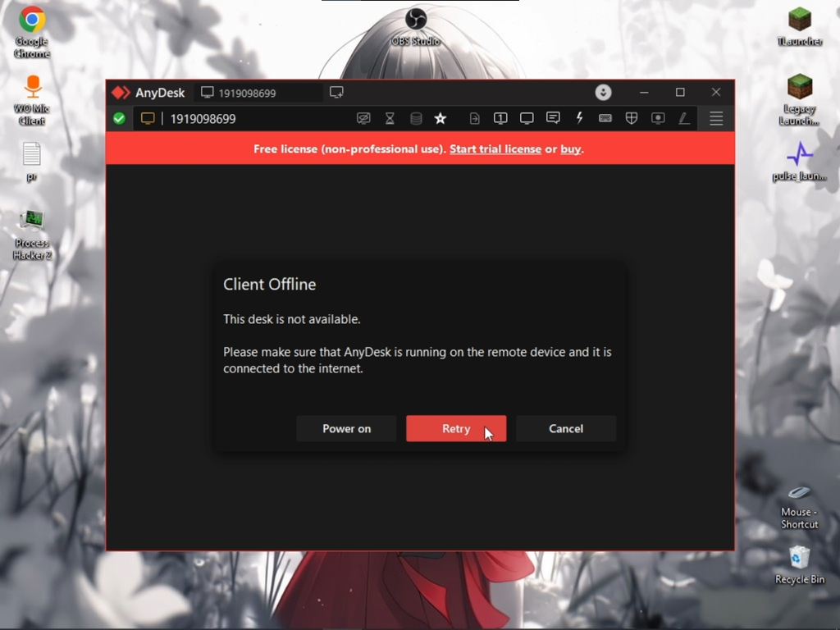The image size is (840, 630).
Task: Expand the round profile download indicator
Action: point(603,92)
